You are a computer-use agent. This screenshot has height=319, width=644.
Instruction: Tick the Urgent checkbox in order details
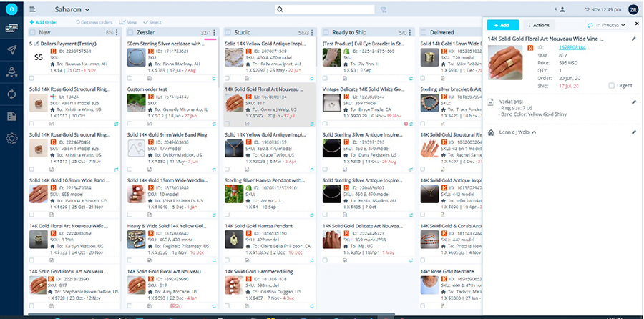coord(611,85)
